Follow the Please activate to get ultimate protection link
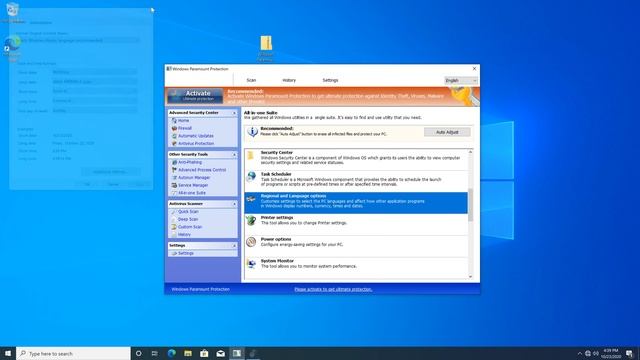Image resolution: width=640 pixels, height=360 pixels. click(x=333, y=289)
